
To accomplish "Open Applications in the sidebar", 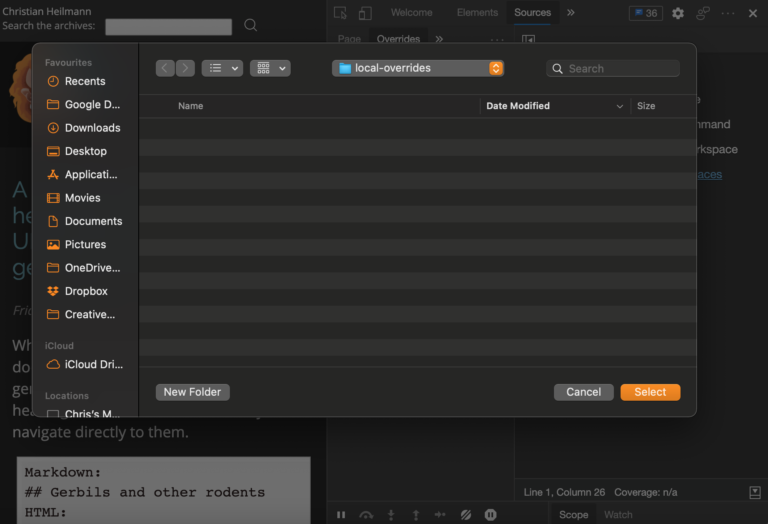I will [84, 174].
